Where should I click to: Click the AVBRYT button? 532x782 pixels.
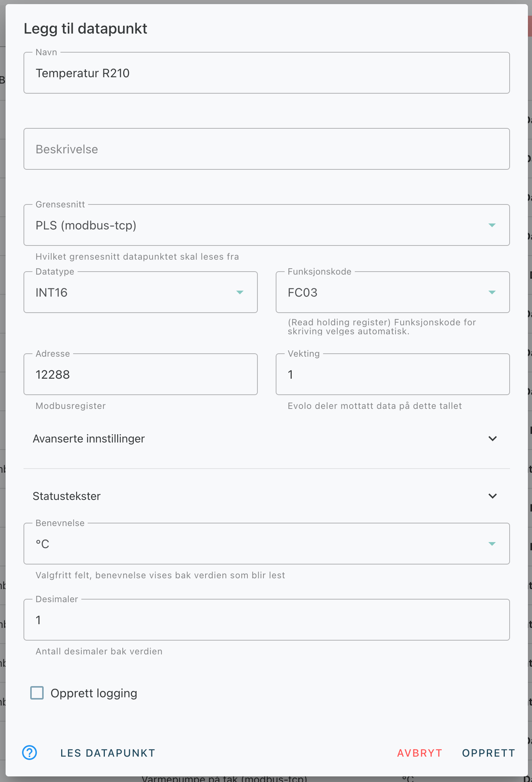pyautogui.click(x=420, y=753)
